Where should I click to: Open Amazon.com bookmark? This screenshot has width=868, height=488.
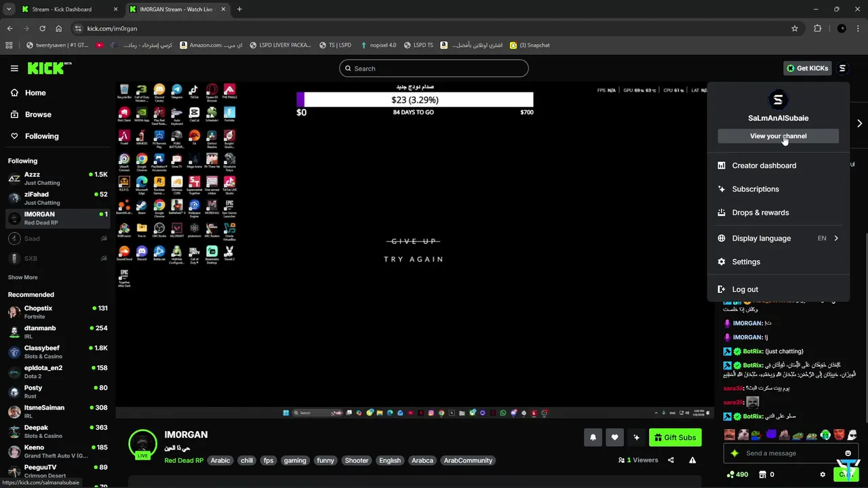(211, 45)
